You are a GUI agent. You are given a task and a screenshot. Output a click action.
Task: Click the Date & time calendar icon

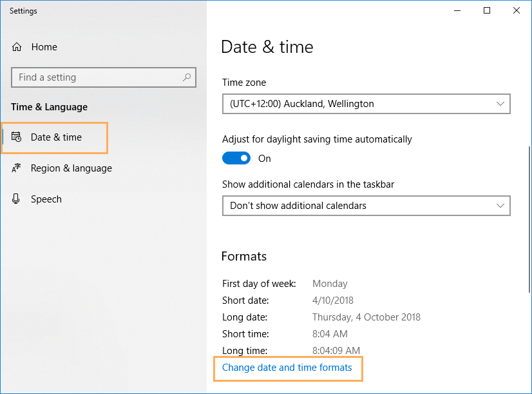(16, 137)
